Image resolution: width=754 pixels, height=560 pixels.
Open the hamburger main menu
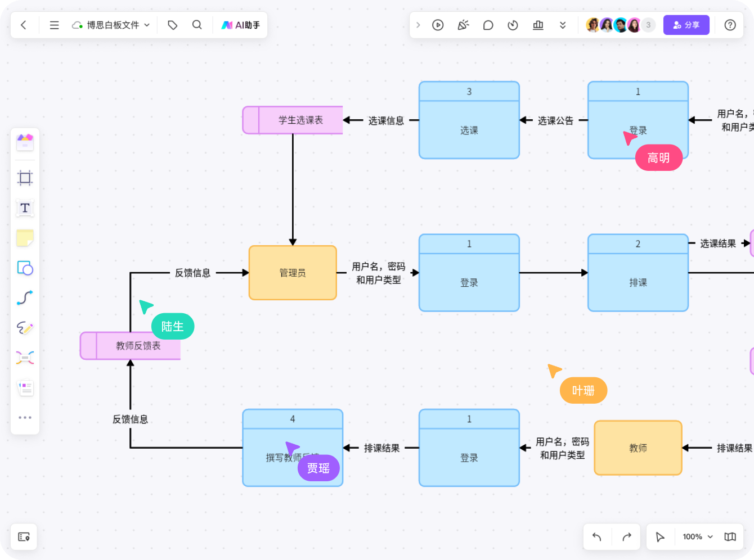(54, 25)
